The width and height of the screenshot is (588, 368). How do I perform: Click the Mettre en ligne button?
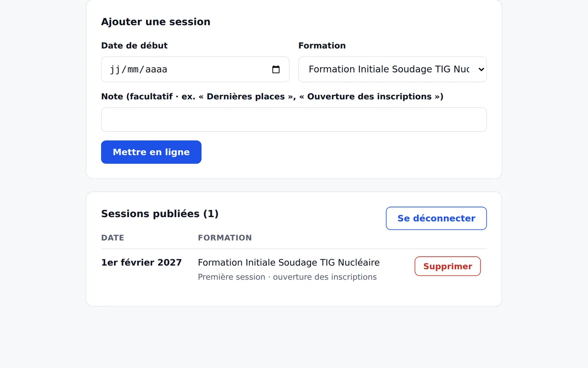pos(151,152)
